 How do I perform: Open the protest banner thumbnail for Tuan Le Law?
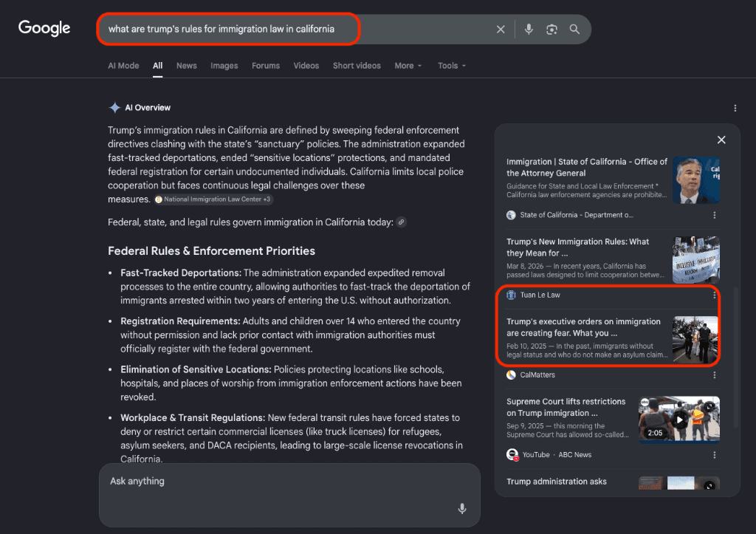click(696, 259)
